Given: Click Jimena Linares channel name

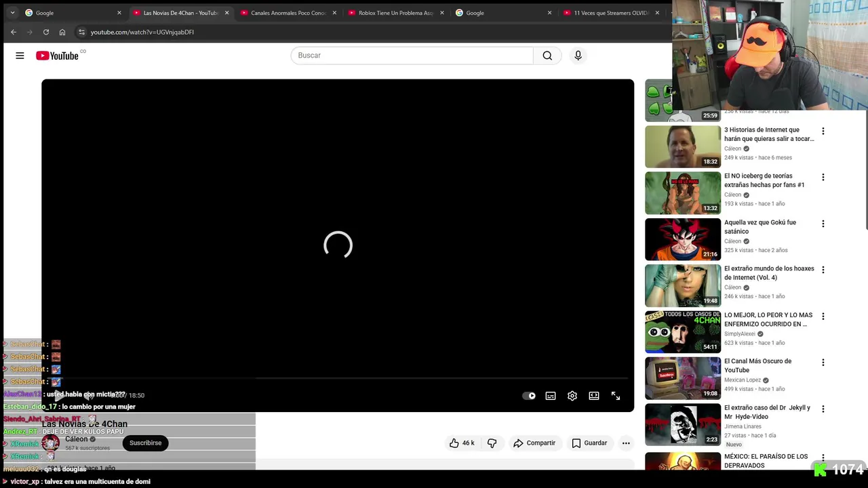Looking at the screenshot, I should point(743,426).
